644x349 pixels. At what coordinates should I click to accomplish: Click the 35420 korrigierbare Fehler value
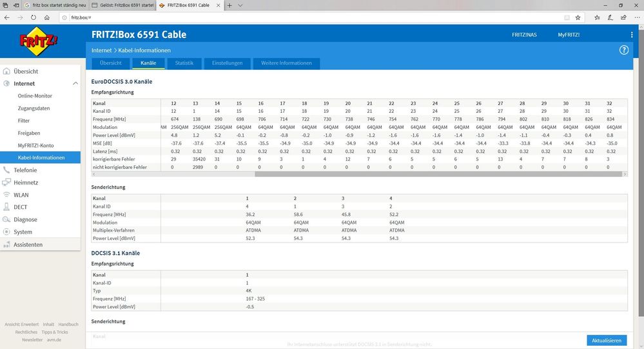(199, 159)
